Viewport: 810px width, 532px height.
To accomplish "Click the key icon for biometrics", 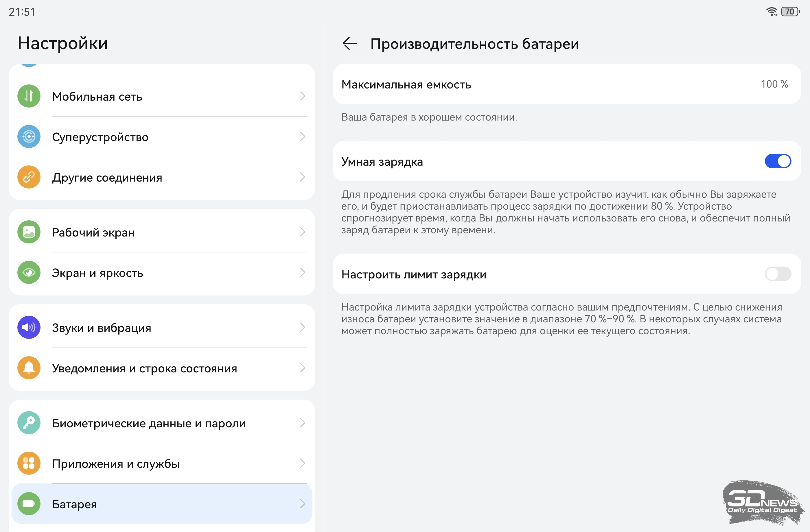I will 29,423.
